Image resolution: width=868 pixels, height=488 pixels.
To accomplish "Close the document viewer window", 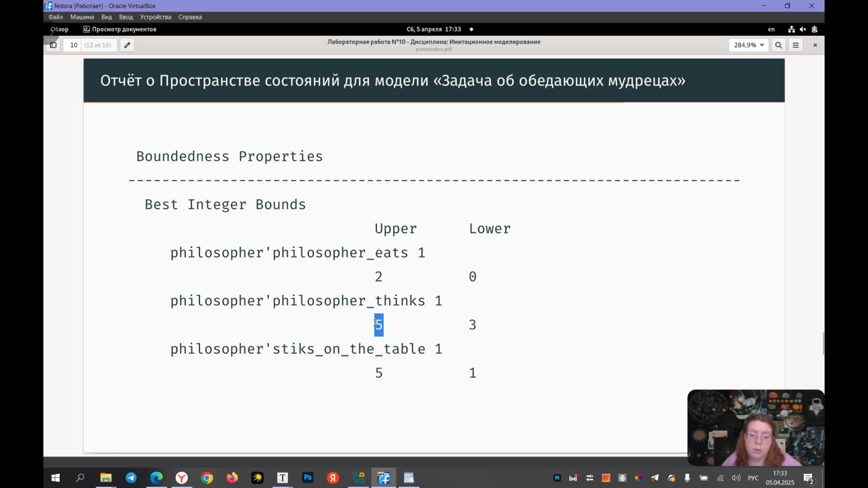I will tap(815, 45).
